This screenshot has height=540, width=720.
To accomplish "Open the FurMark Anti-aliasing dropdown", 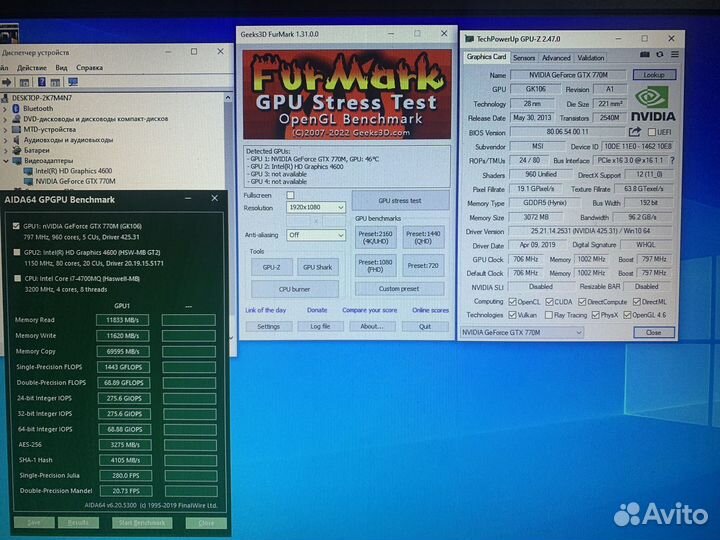I will [315, 235].
